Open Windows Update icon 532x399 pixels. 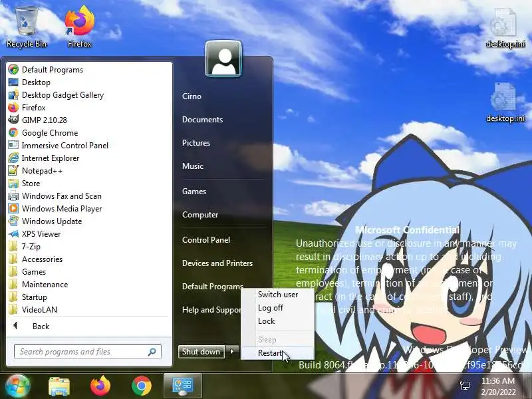tap(13, 221)
